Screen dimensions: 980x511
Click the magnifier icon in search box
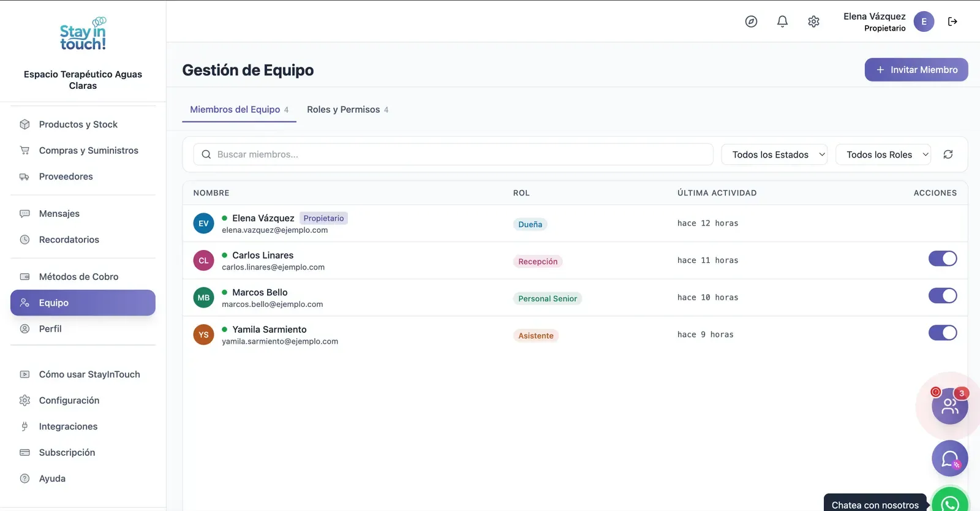tap(206, 154)
